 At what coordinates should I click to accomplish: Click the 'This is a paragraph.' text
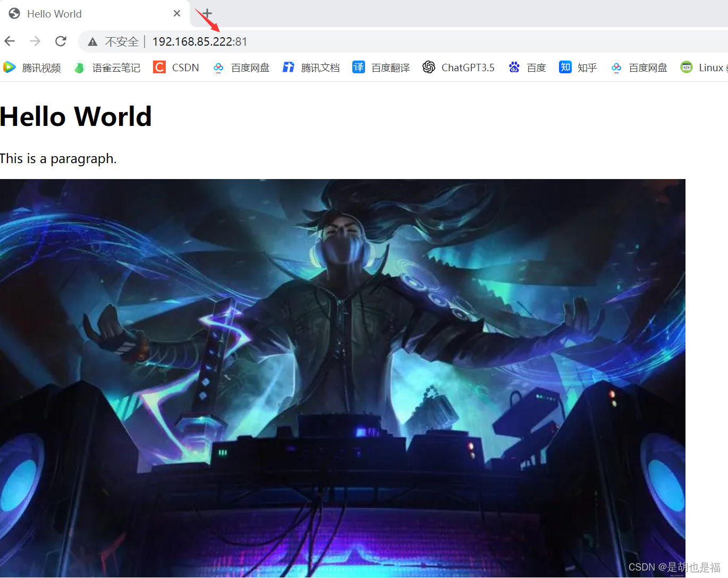point(58,159)
